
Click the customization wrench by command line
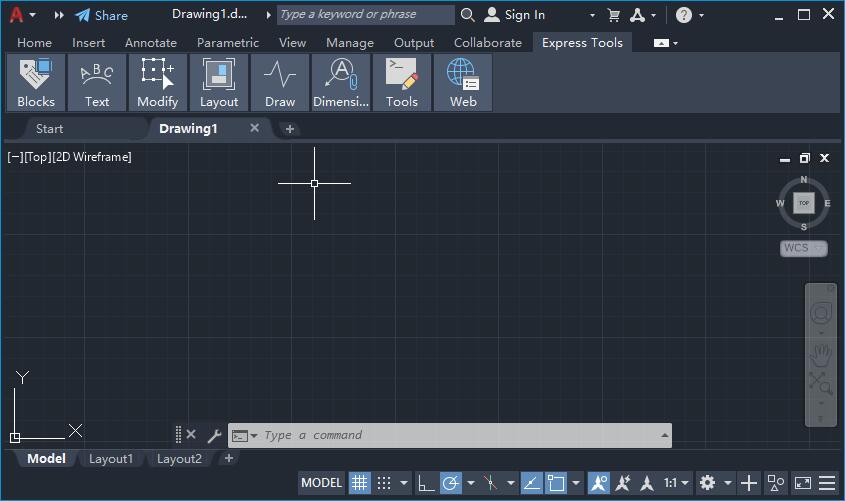point(214,435)
